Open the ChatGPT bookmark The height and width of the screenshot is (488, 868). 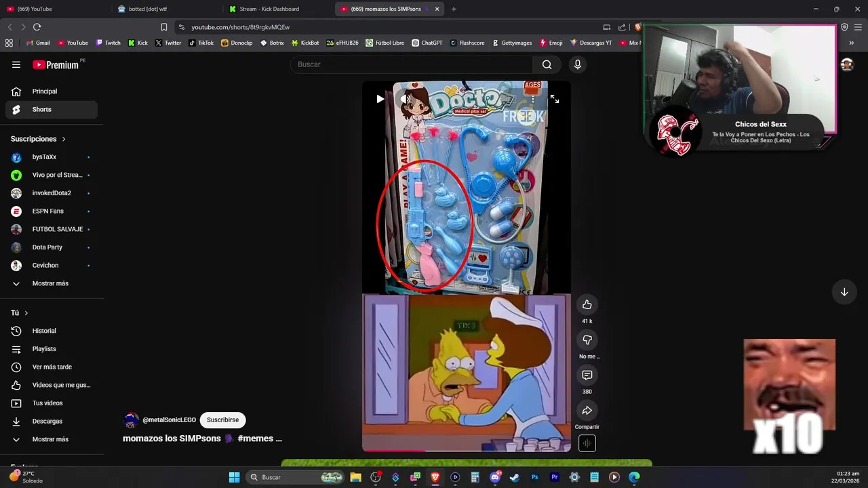click(427, 43)
